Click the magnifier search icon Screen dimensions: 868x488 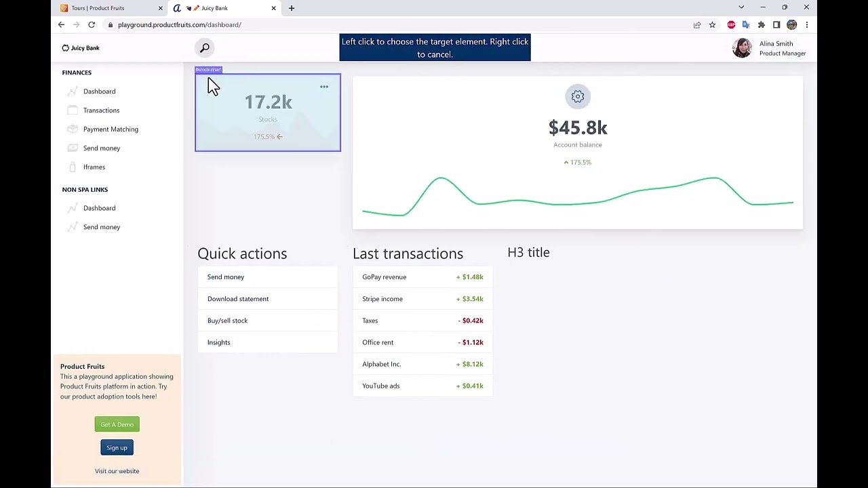click(x=205, y=47)
